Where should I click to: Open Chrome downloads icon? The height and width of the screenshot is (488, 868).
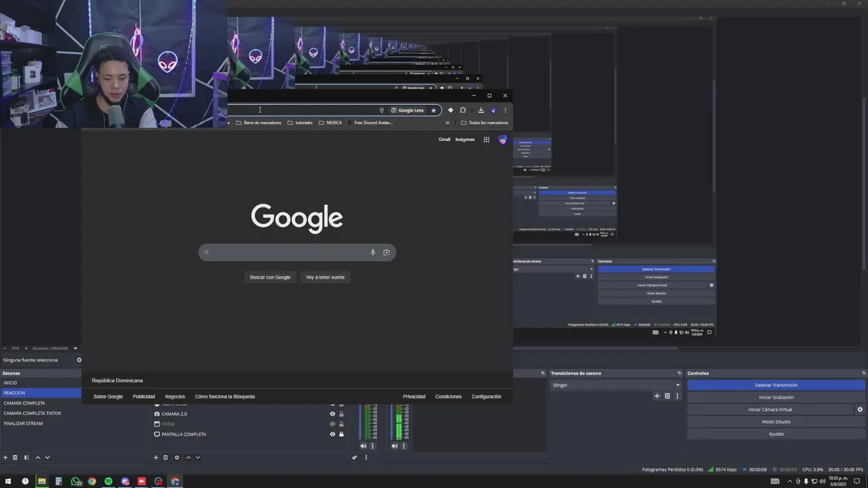481,110
